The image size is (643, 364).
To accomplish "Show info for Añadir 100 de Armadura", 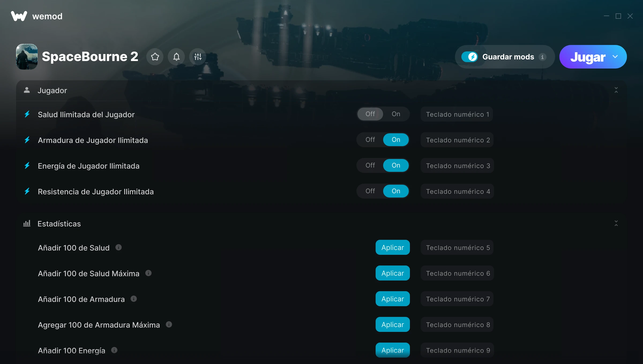I will [x=134, y=299].
